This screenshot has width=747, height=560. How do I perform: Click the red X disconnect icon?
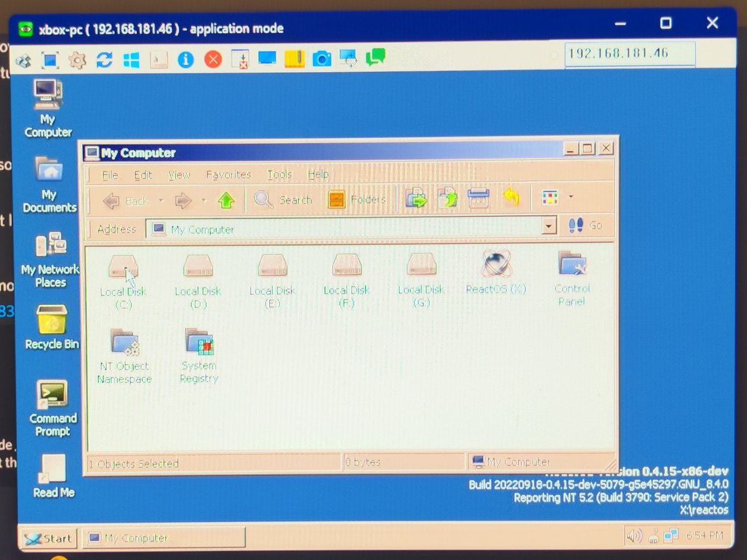[x=213, y=60]
